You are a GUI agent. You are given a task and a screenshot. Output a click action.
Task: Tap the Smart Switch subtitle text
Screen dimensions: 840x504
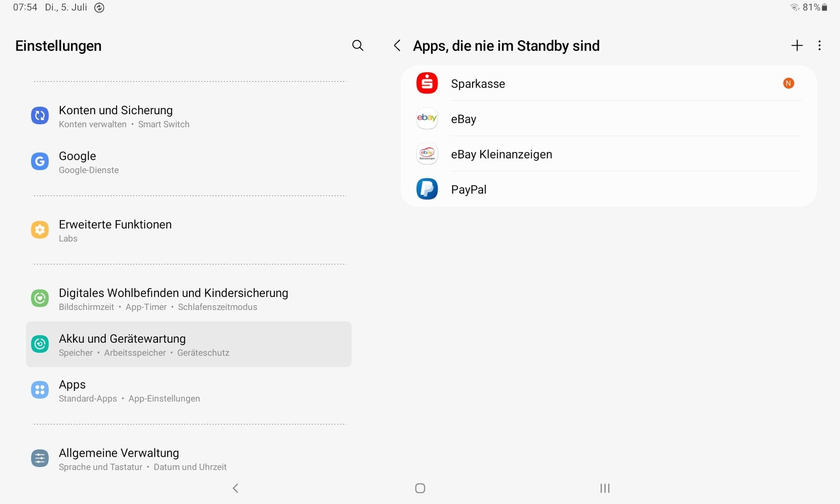coord(164,124)
